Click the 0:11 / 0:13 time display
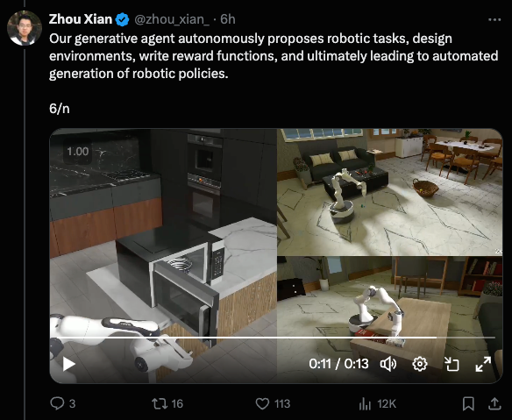Screen dimensions: 512x420 (x=338, y=364)
